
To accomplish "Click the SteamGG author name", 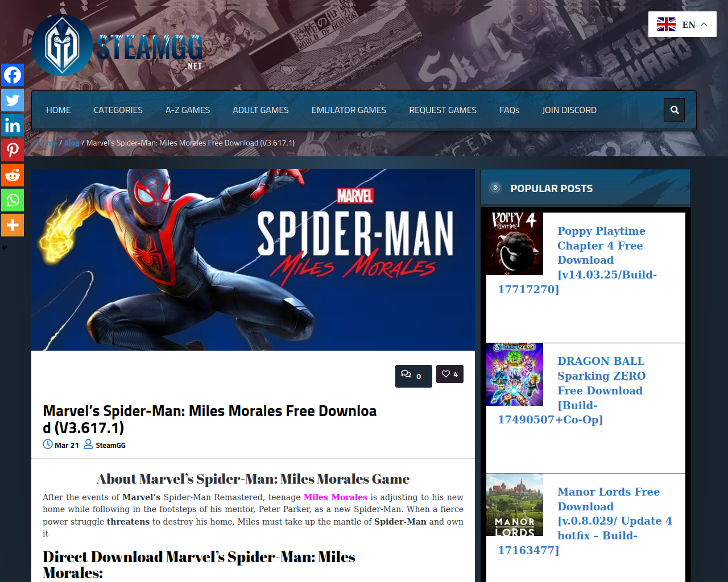I will tap(110, 445).
